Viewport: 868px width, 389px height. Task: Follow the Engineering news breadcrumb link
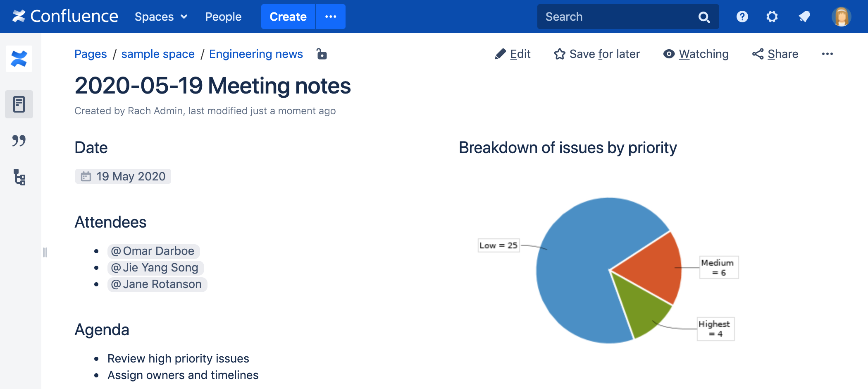(256, 54)
